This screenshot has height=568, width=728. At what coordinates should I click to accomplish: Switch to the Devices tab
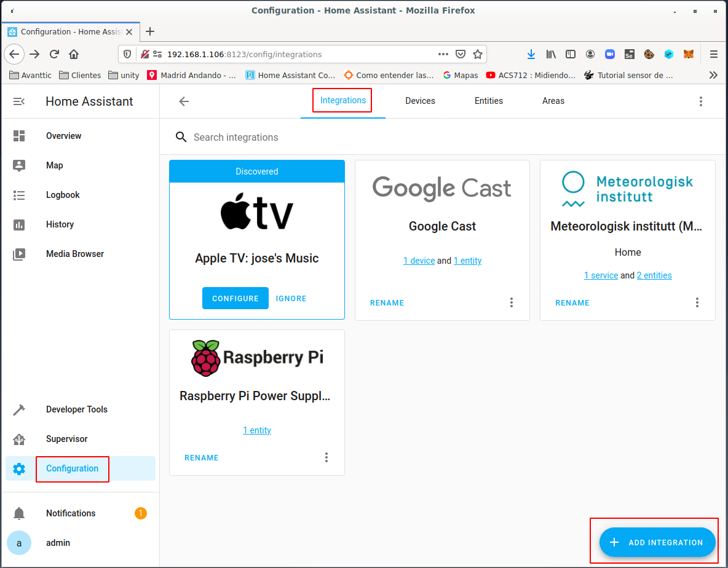(x=420, y=101)
